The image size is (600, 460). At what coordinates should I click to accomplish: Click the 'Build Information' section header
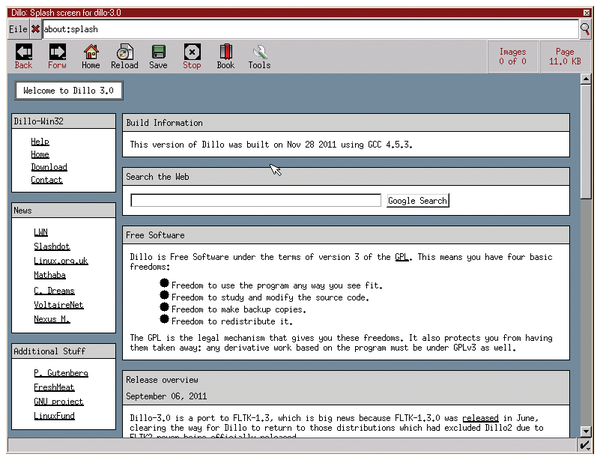point(346,123)
